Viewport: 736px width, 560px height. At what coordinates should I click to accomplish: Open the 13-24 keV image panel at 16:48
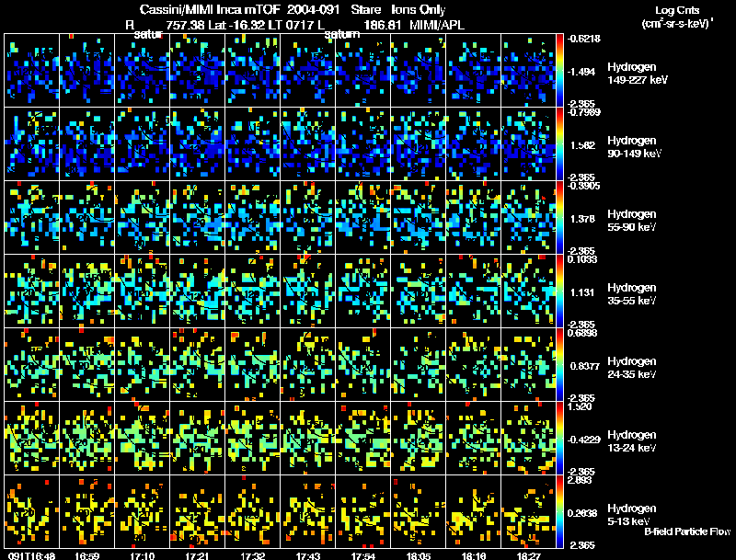click(31, 439)
